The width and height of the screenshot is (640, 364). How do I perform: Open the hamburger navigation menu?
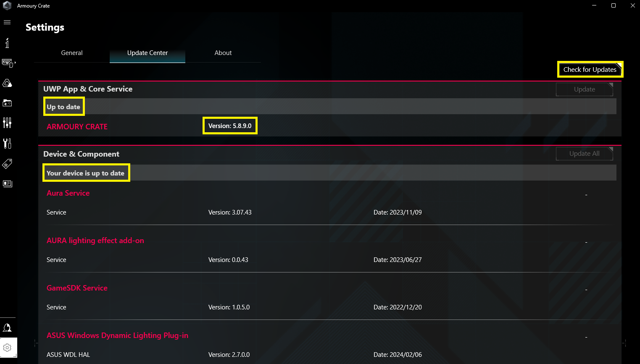(7, 22)
